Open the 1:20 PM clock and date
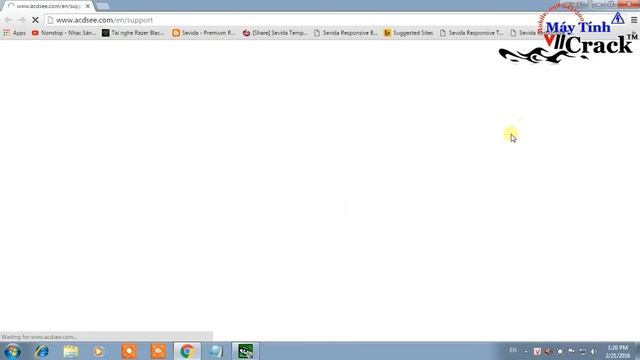The image size is (640, 360). (618, 351)
